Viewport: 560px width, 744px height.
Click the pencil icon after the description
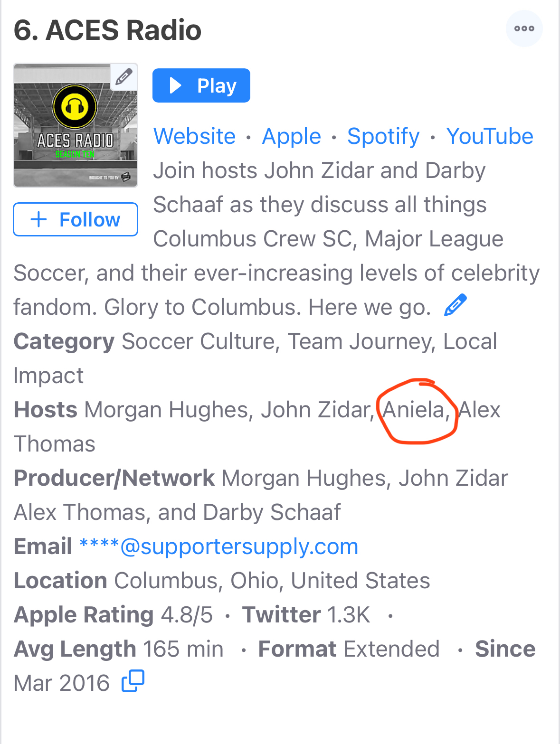[x=455, y=305]
